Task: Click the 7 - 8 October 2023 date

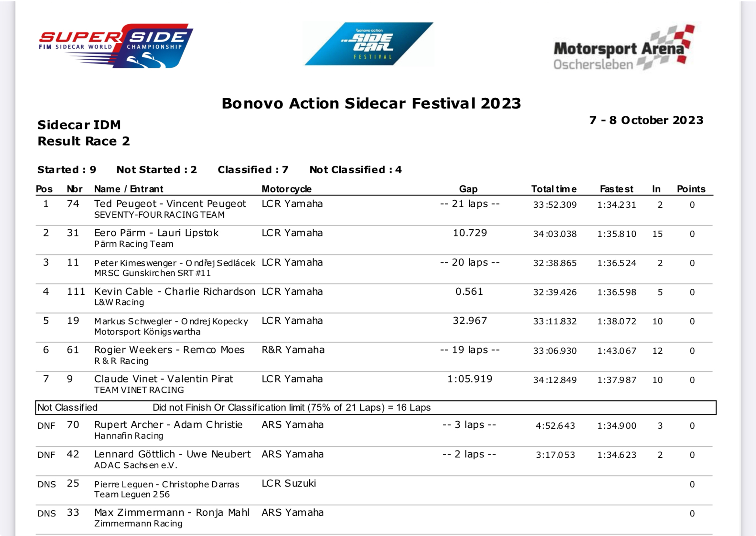Action: click(x=646, y=120)
